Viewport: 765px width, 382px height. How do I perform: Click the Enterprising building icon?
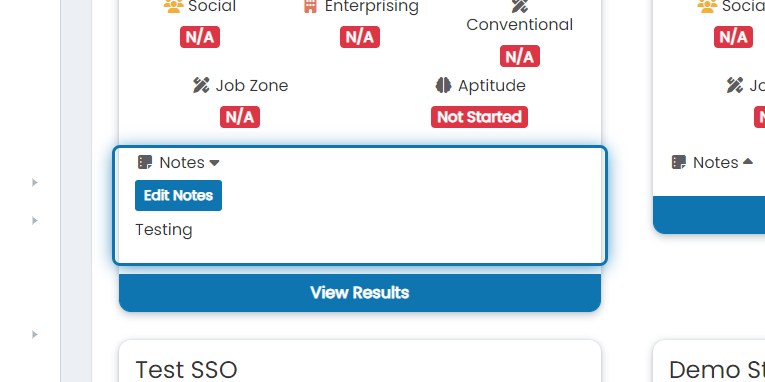coord(310,6)
